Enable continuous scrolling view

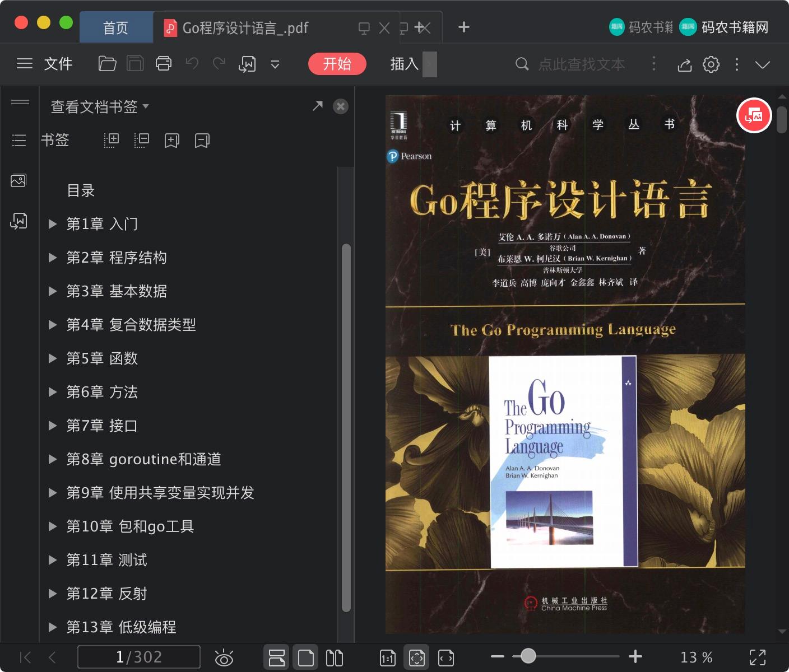276,657
